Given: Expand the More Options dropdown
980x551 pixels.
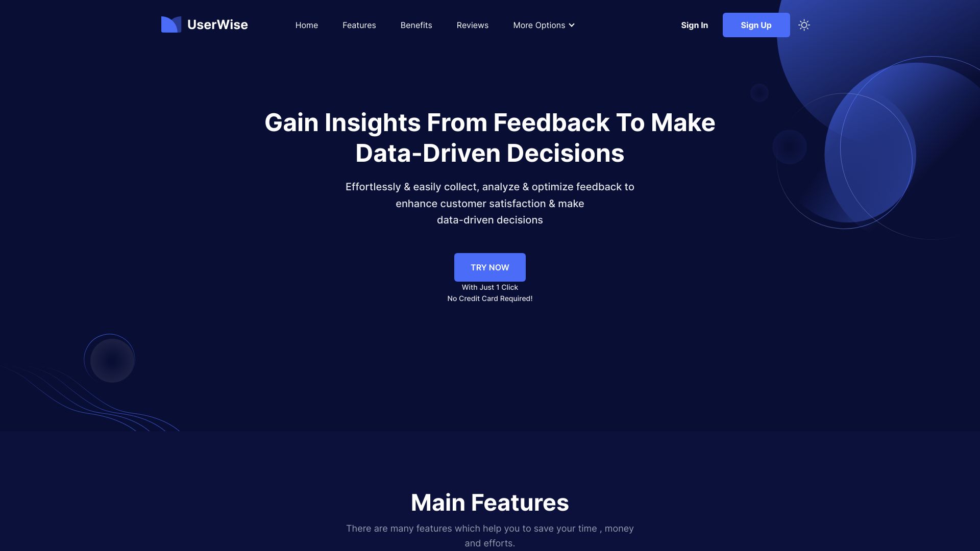Looking at the screenshot, I should click(544, 25).
